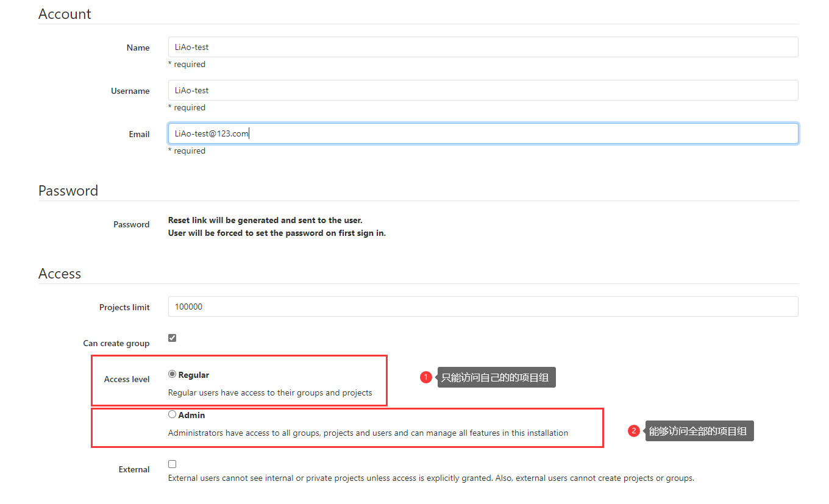Click the Access section heading
Image resolution: width=829 pixels, height=504 pixels.
click(x=60, y=274)
